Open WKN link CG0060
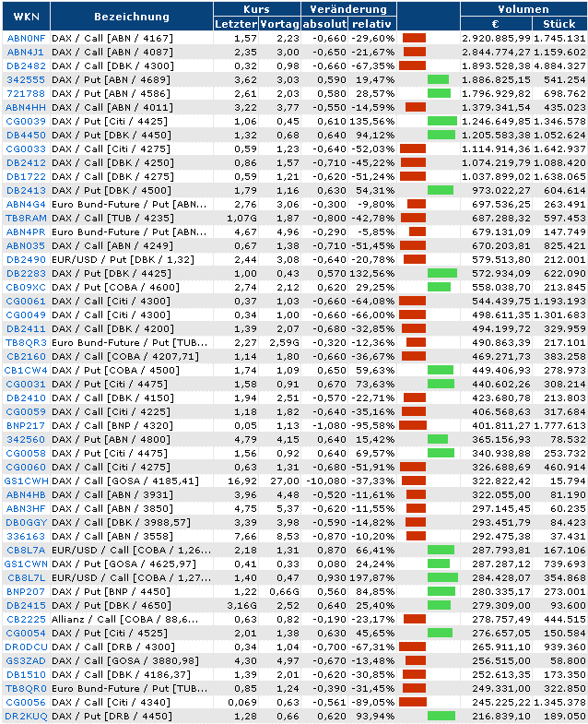 [x=26, y=468]
